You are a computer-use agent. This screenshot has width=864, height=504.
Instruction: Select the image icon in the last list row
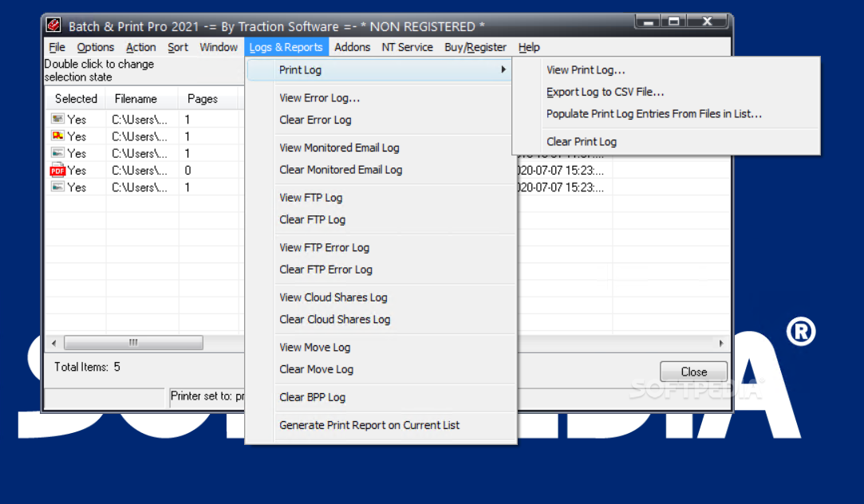pyautogui.click(x=57, y=187)
